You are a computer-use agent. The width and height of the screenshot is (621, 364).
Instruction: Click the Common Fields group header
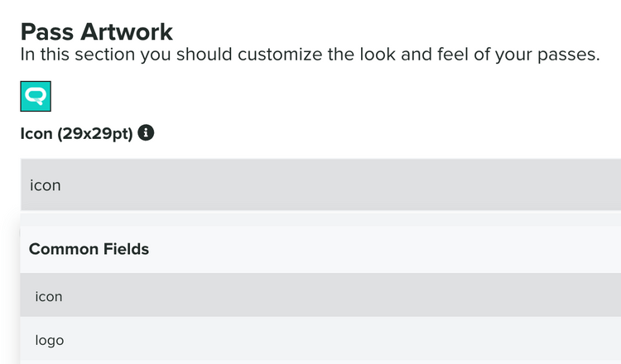pos(89,248)
